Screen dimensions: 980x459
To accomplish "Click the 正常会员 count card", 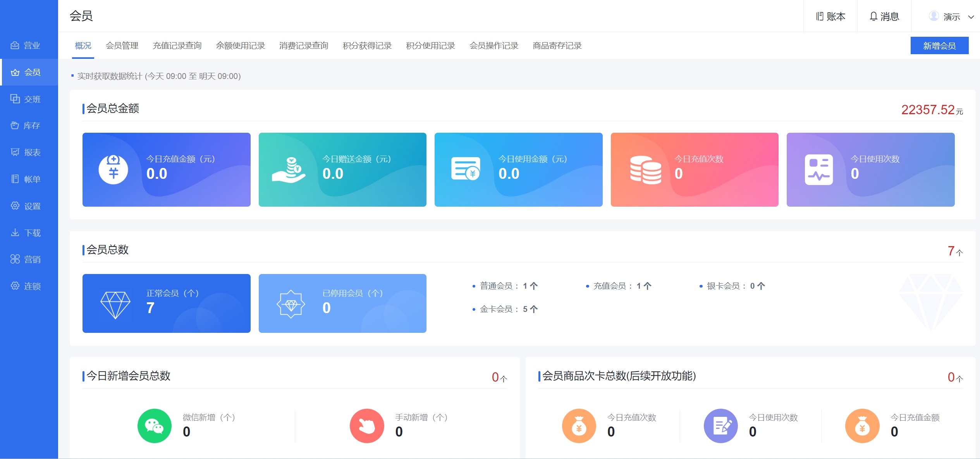I will [x=166, y=303].
